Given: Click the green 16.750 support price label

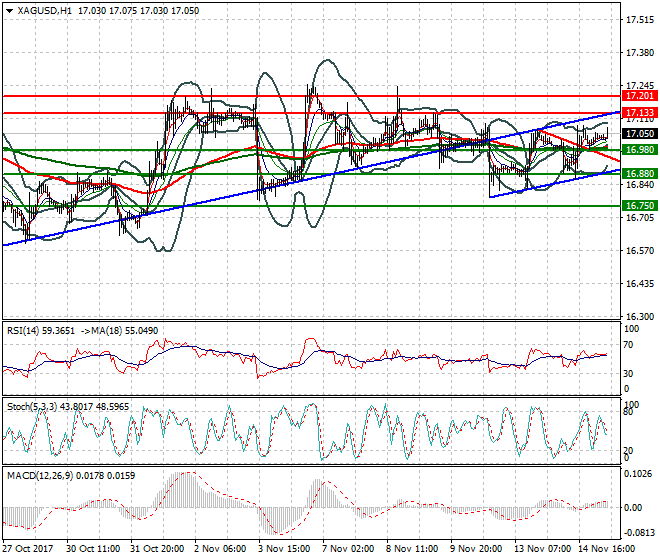Looking at the screenshot, I should [639, 206].
